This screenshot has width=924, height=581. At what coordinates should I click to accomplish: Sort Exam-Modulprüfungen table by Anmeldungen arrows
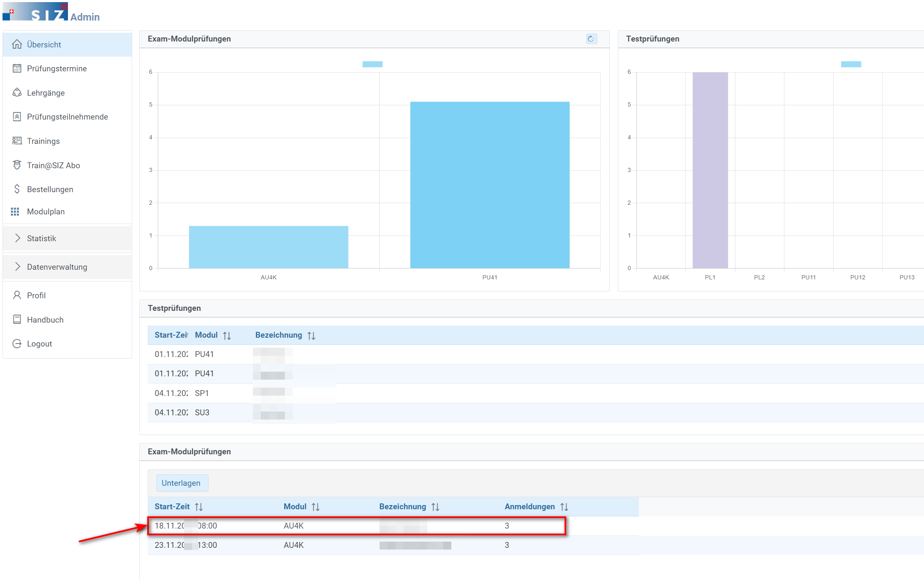pos(564,507)
